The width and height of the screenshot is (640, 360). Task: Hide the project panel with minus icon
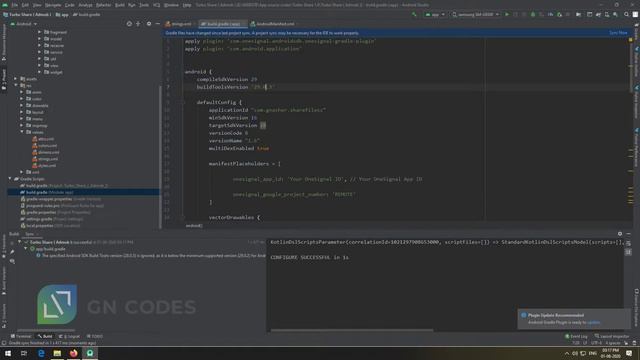[x=158, y=24]
